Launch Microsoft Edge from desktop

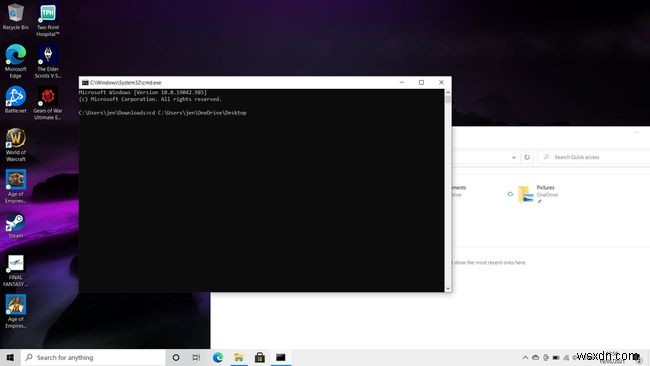[x=15, y=61]
